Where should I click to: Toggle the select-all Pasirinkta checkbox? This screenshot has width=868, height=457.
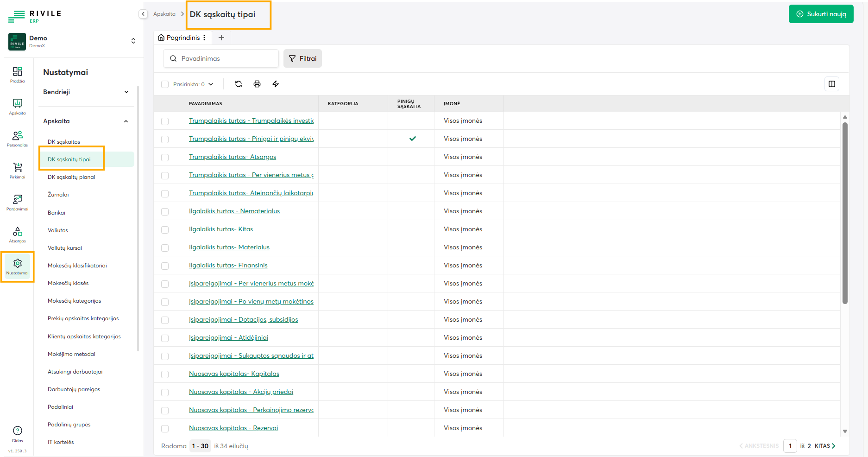coord(165,84)
